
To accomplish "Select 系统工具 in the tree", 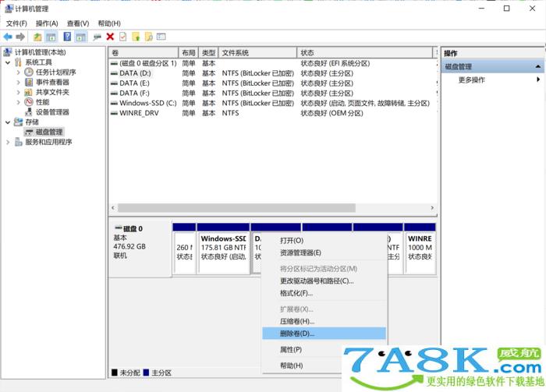I will tap(39, 62).
